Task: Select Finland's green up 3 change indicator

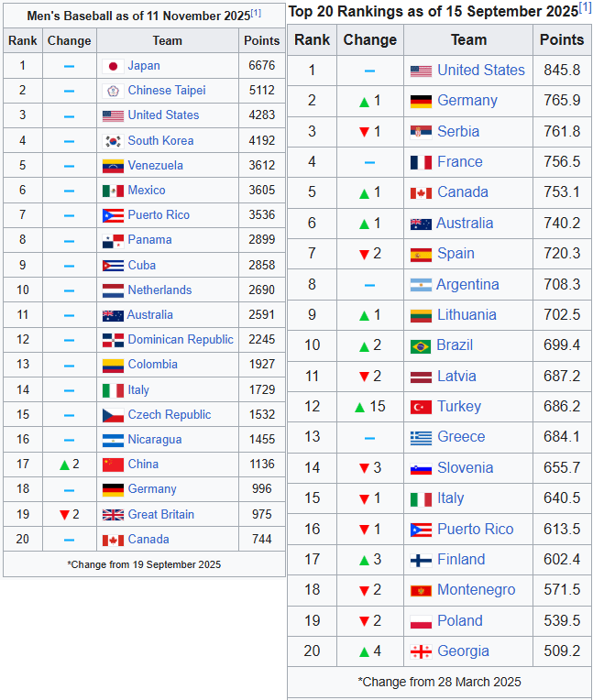Action: pyautogui.click(x=370, y=560)
